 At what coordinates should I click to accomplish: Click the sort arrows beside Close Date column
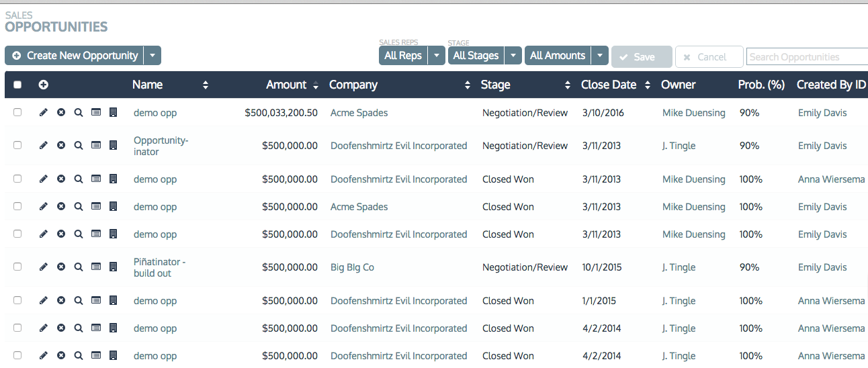click(x=648, y=85)
